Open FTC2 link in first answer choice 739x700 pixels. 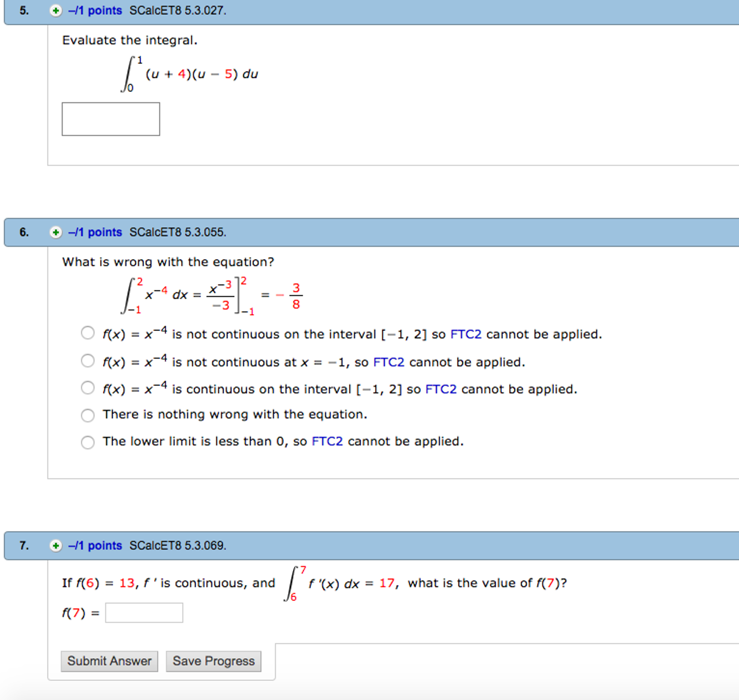tap(466, 334)
